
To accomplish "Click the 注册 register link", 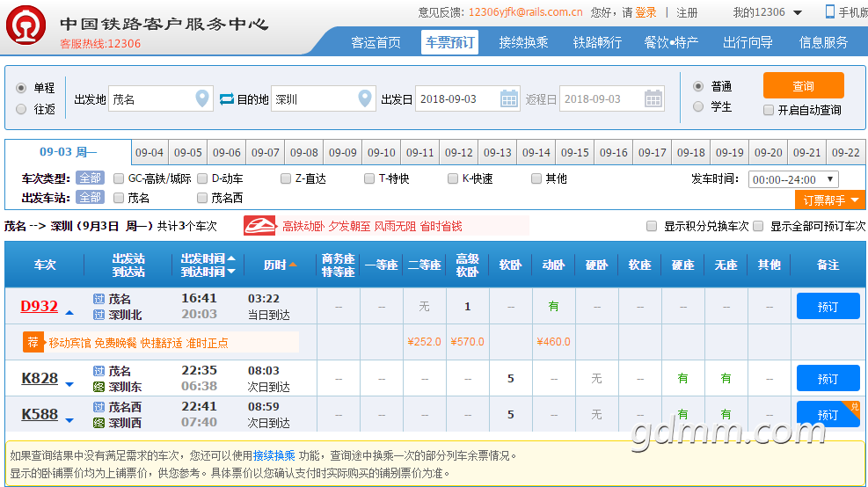I will click(x=687, y=12).
